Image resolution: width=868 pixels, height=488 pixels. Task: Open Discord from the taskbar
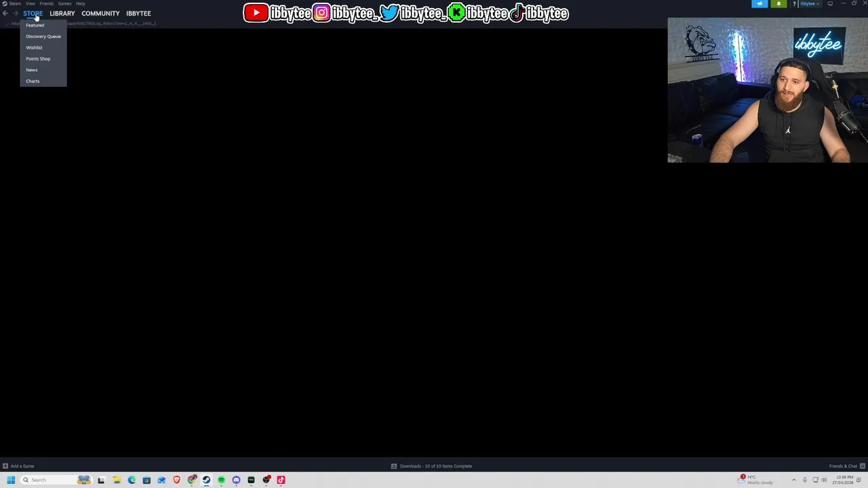coord(236,480)
